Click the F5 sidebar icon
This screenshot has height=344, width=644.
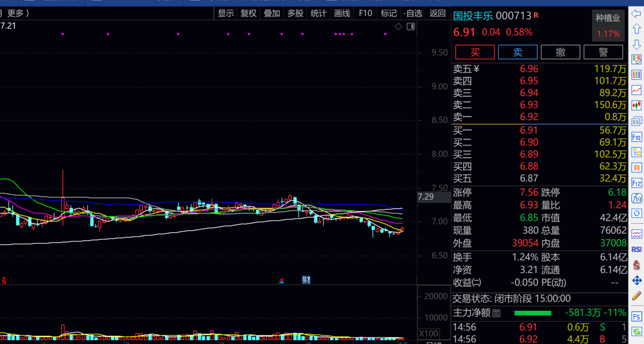tap(636, 317)
